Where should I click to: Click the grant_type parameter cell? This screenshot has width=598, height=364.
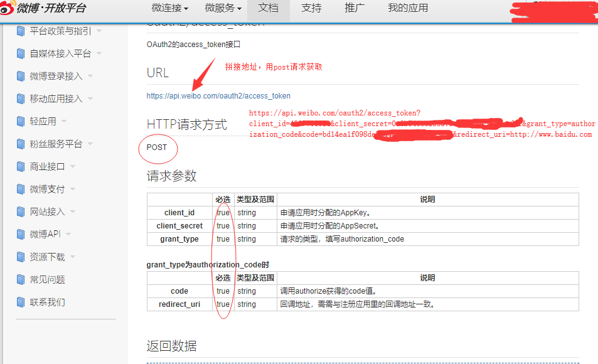coord(179,239)
